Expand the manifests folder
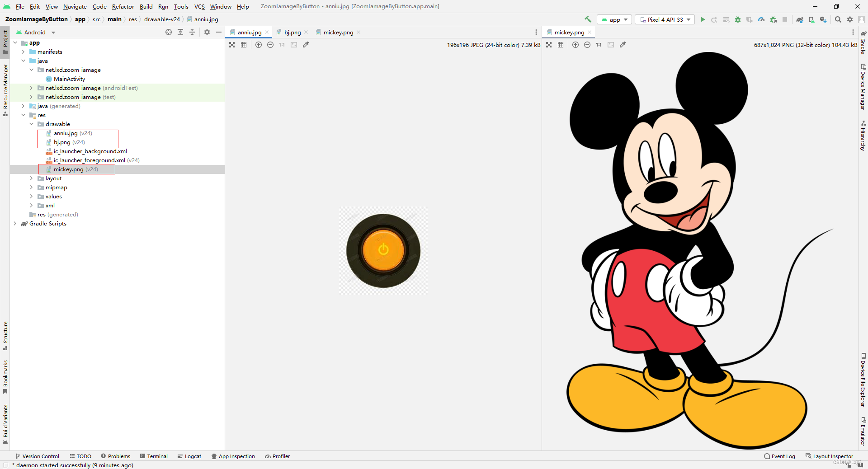Screen dimensions: 868x469 24,52
